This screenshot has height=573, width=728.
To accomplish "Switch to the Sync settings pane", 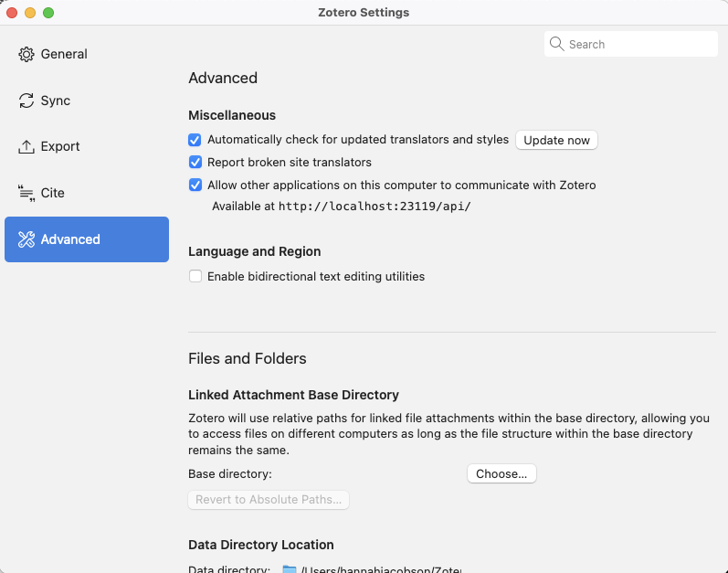I will point(87,101).
